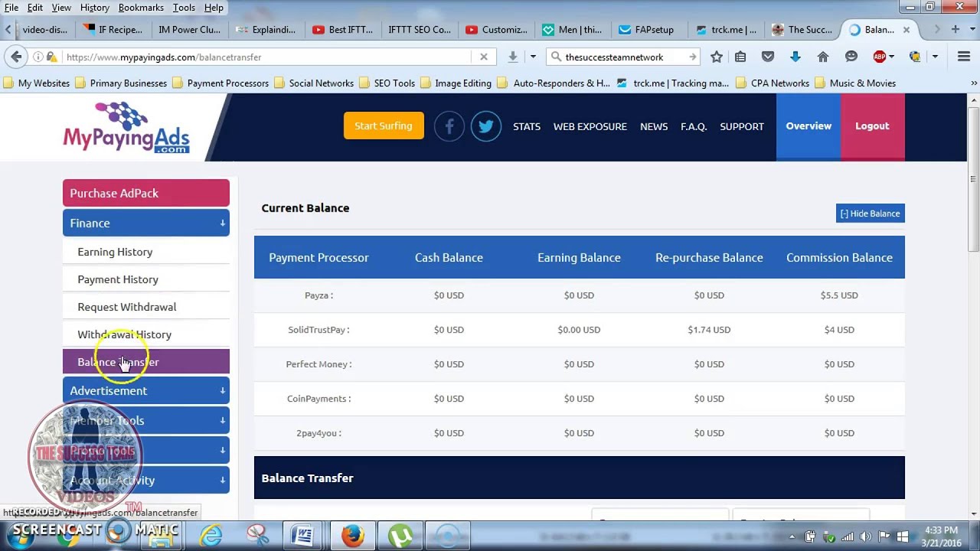The height and width of the screenshot is (551, 980).
Task: Open the chat smiley icon in the toolbar
Action: coord(851,57)
